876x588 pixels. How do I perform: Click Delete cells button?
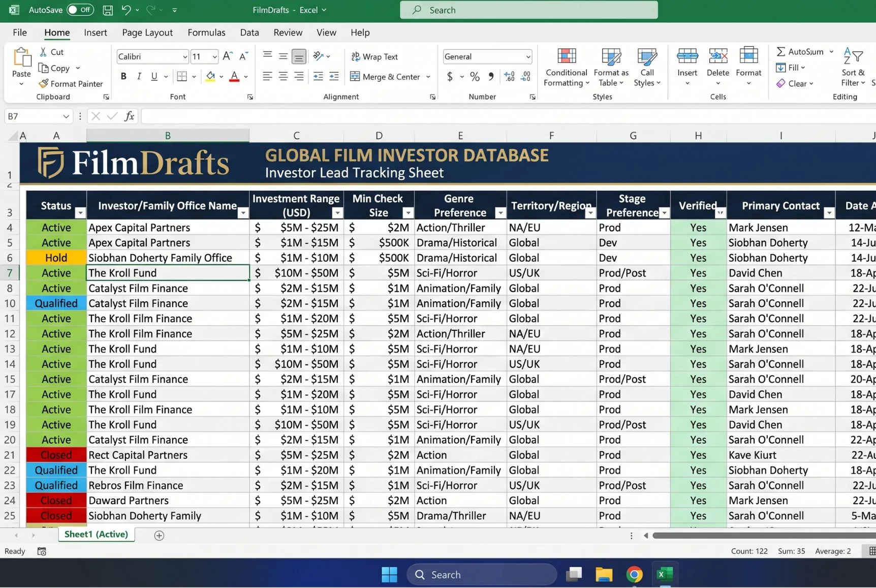pyautogui.click(x=717, y=67)
